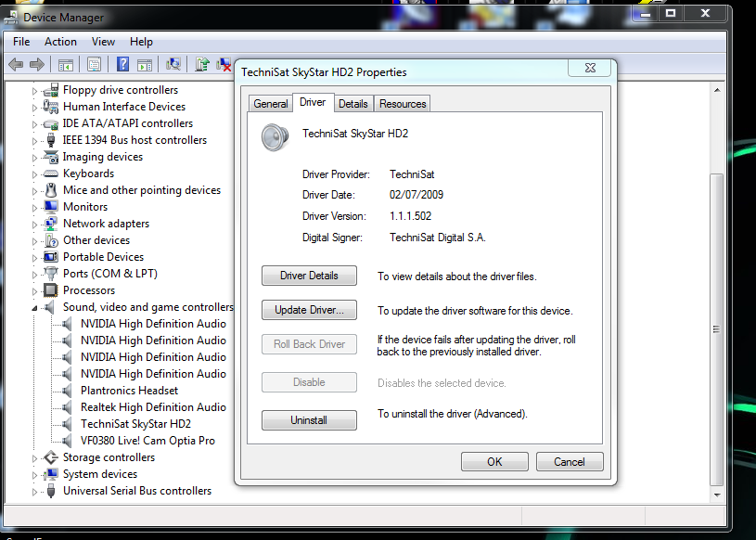Select TechniSat SkyStar HD2 in tree
Viewport: 756px width, 540px height.
coord(135,424)
